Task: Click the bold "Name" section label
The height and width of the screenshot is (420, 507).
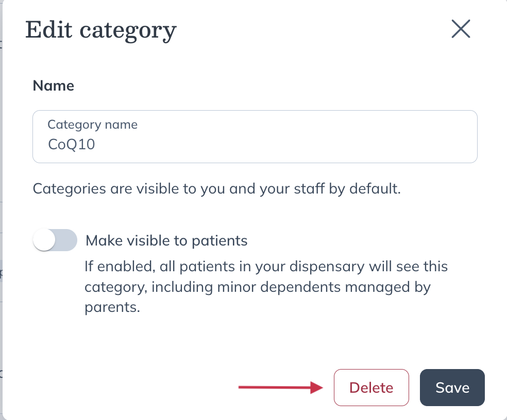Action: pos(54,85)
